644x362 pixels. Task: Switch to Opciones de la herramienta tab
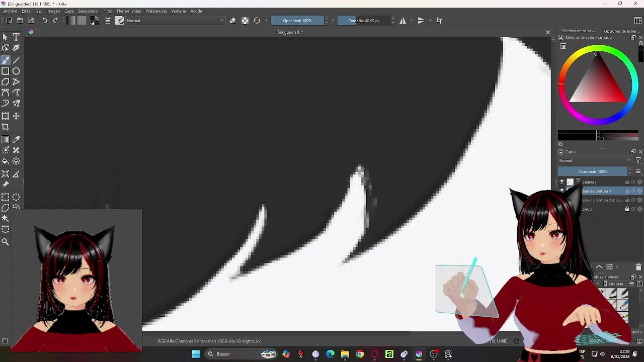point(621,31)
